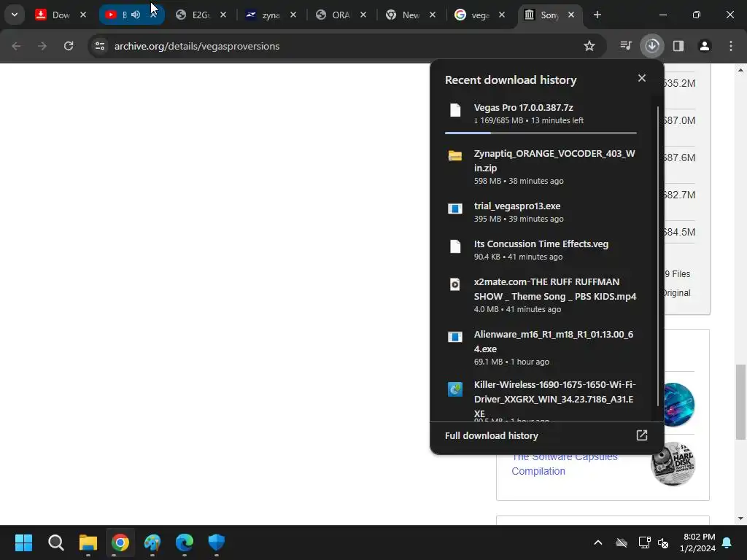Show hidden system tray icons
This screenshot has width=747, height=560.
(598, 542)
